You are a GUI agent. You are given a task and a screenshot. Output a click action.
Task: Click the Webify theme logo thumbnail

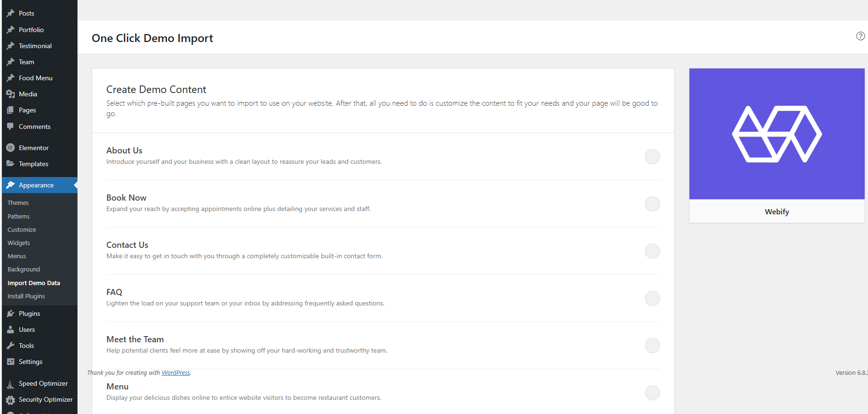777,134
